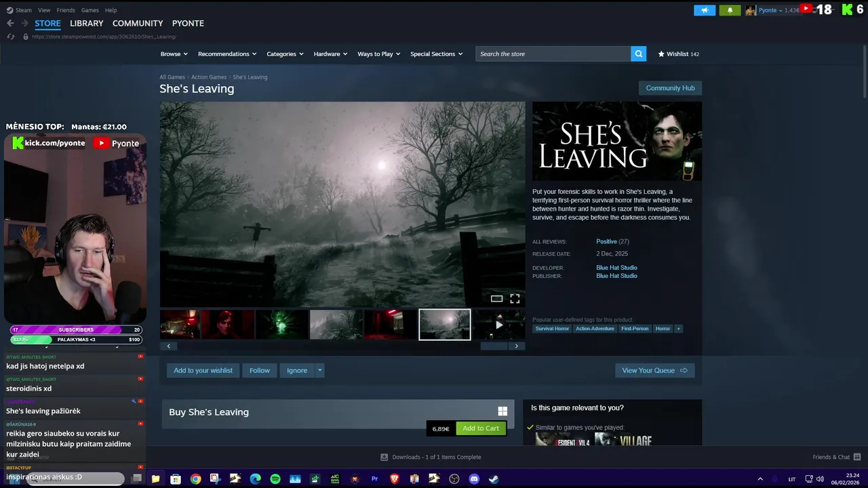Open the Games menu
This screenshot has height=488, width=868.
90,10
